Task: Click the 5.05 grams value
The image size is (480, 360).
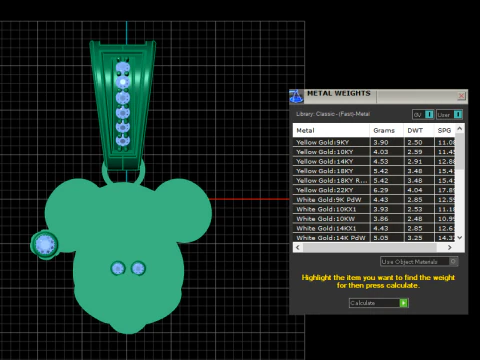Action: [381, 238]
